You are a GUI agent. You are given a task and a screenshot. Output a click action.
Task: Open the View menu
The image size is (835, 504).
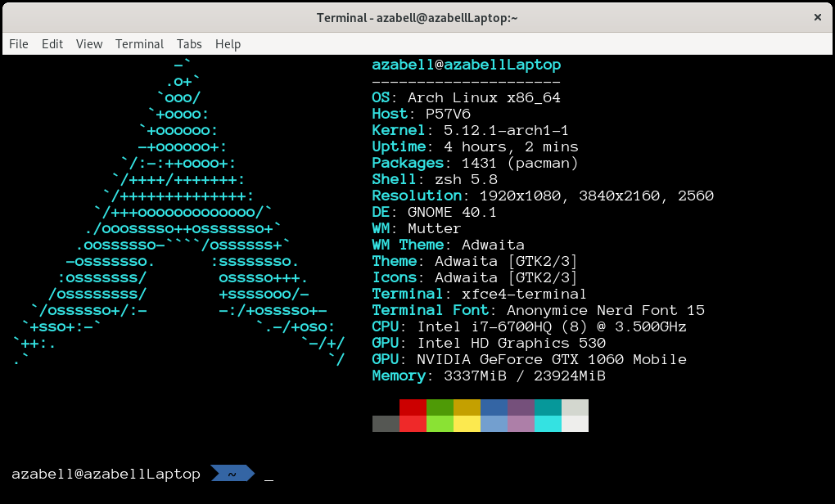tap(88, 44)
